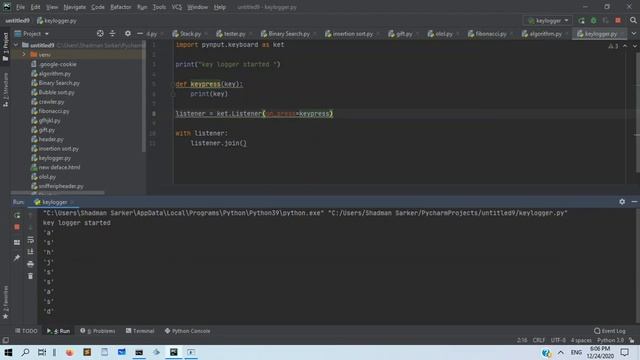Screen dimensions: 640x360
Task: Pin the Run tab
Action: (17, 258)
